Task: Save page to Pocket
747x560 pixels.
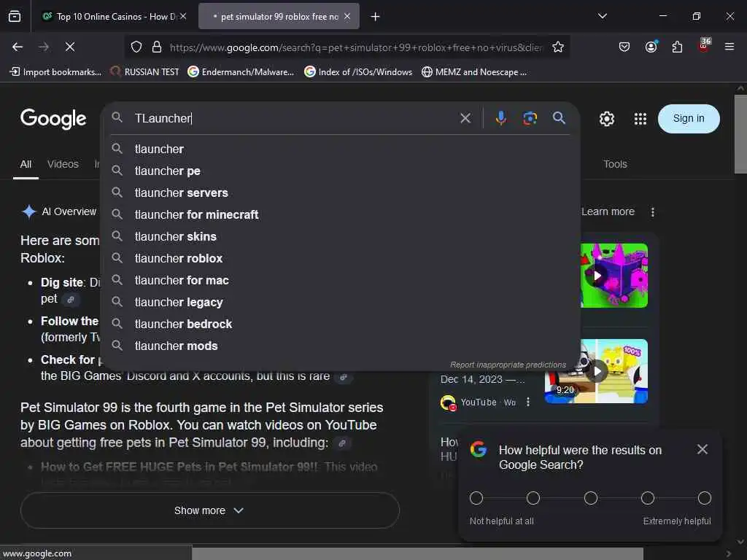Action: (624, 47)
